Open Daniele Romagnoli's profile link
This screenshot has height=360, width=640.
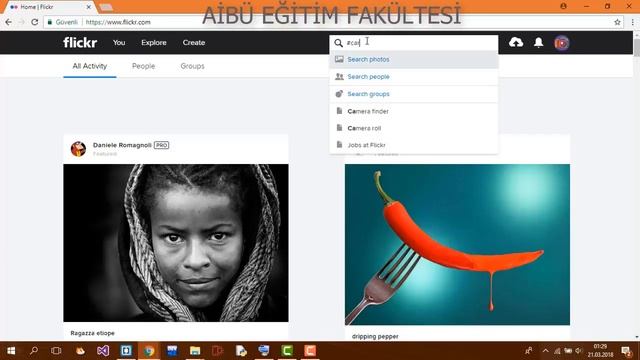tap(122, 145)
